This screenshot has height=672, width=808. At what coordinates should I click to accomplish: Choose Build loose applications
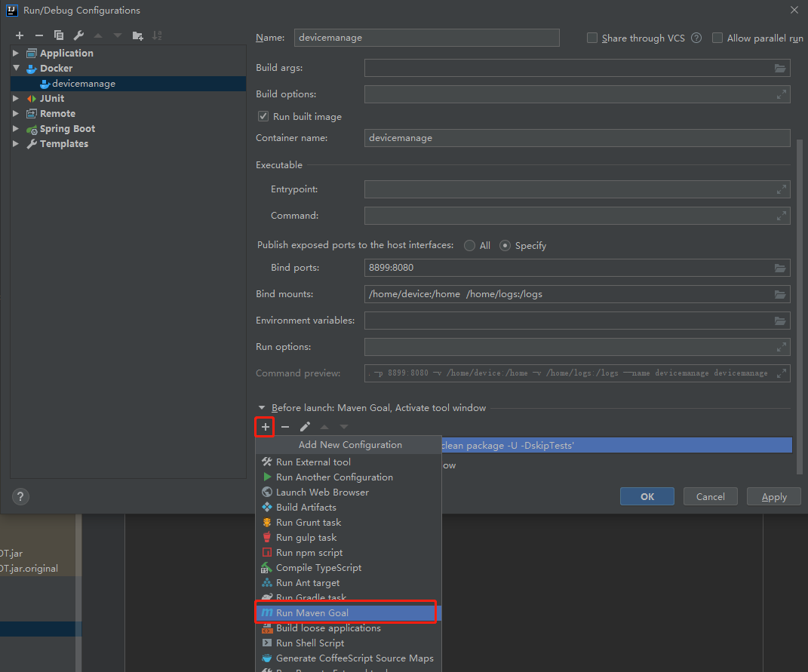[349, 628]
